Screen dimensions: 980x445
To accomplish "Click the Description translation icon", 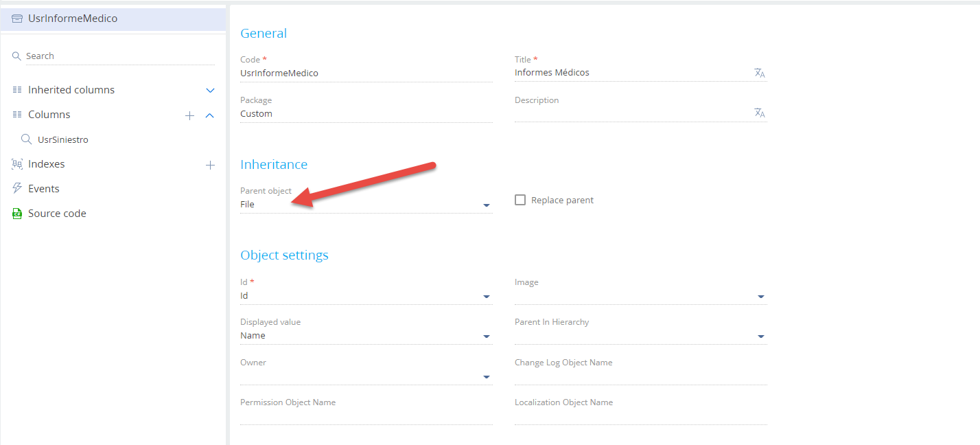I will 759,113.
